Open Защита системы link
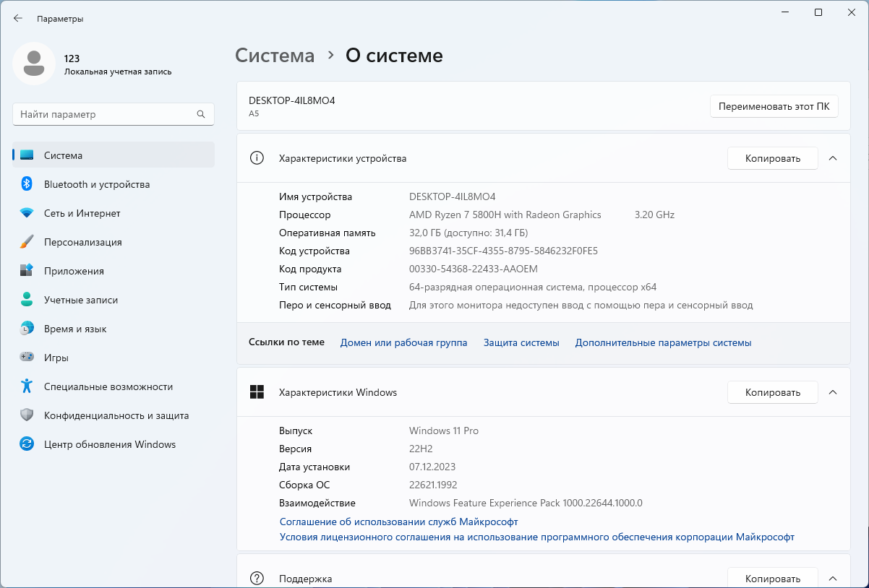869x588 pixels. pyautogui.click(x=521, y=342)
